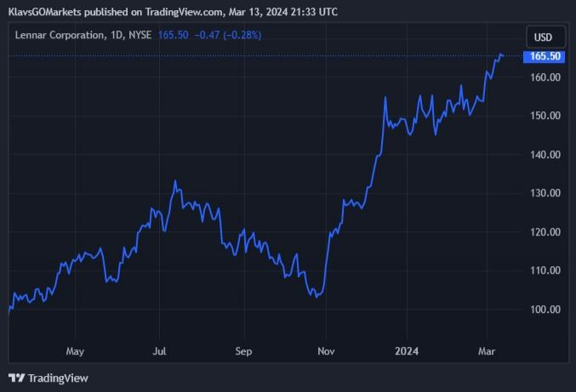This screenshot has width=576, height=392.
Task: Select the Jul label on time axis
Action: pyautogui.click(x=159, y=350)
